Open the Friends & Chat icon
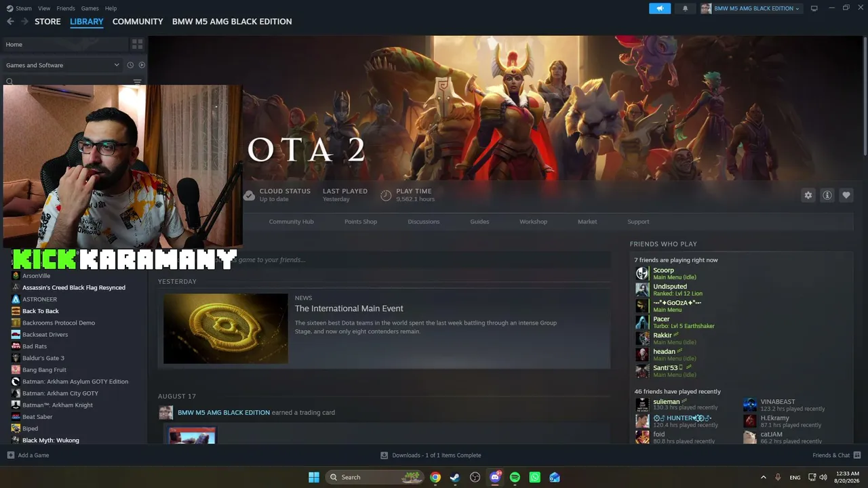The image size is (868, 488). 857,455
